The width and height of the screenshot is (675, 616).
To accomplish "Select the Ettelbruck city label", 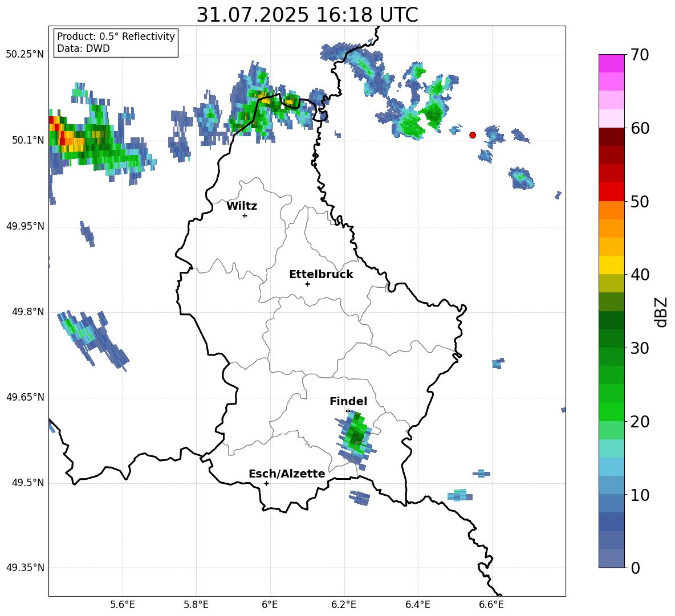I will 321,275.
